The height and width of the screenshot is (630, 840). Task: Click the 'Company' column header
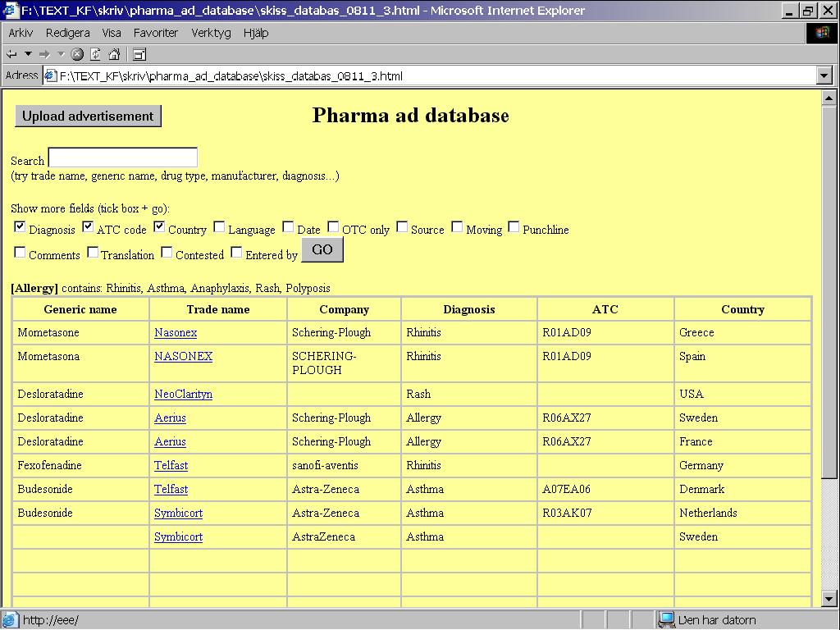[344, 309]
